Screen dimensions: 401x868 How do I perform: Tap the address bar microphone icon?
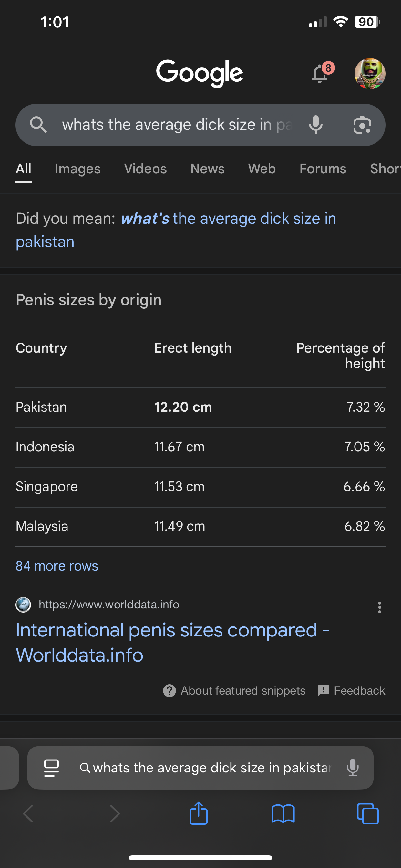click(x=353, y=768)
